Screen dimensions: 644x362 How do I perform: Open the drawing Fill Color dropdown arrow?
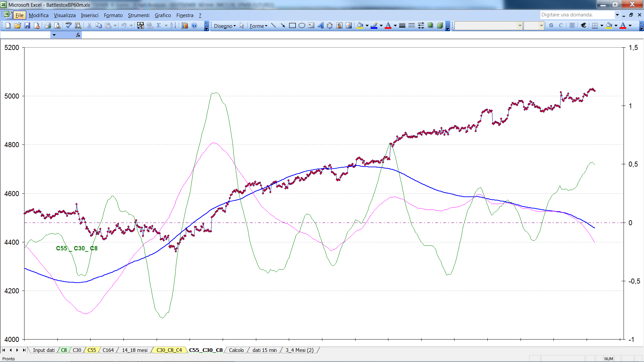click(x=367, y=25)
